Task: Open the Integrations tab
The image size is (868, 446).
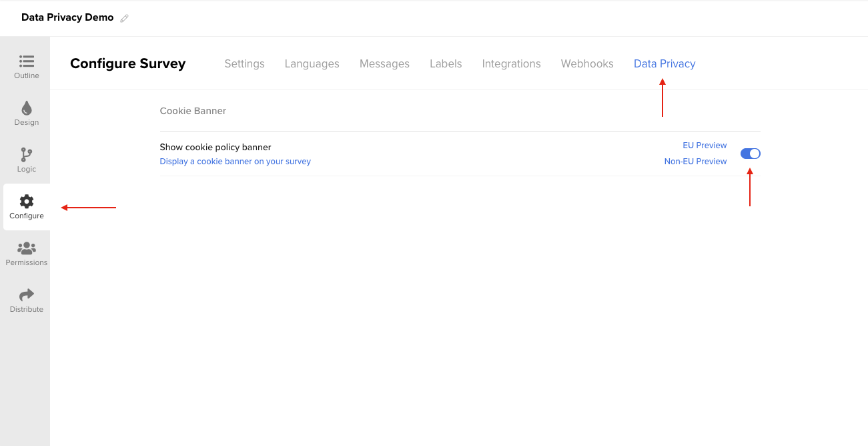Action: click(511, 64)
